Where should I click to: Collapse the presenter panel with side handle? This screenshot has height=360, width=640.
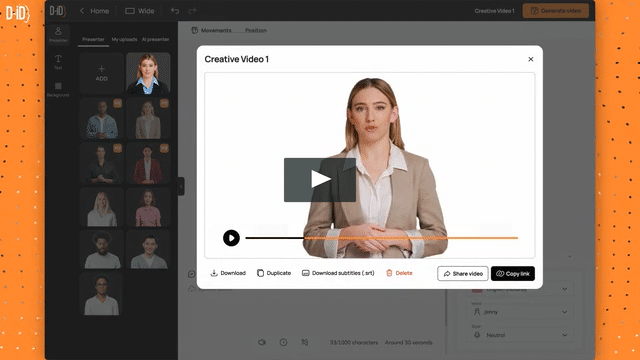pos(181,187)
